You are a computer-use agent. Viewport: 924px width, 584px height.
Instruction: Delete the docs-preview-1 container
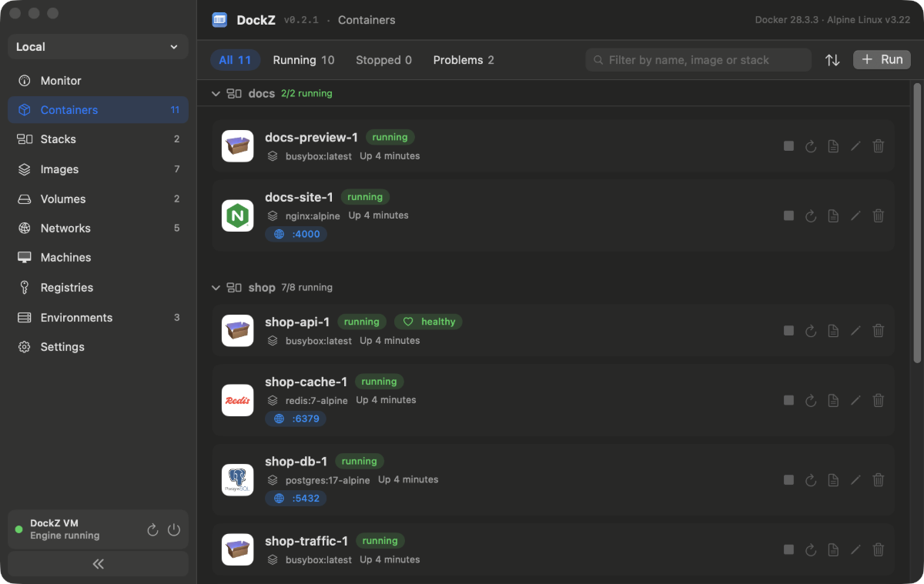878,146
